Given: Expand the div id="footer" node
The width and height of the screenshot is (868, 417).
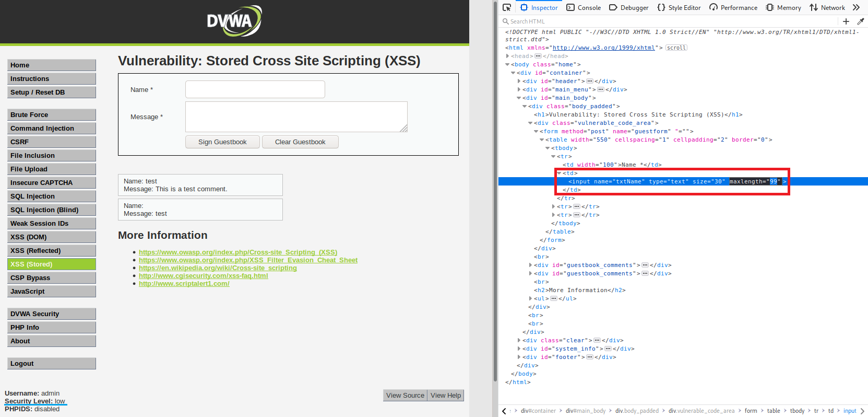Looking at the screenshot, I should click(x=519, y=357).
